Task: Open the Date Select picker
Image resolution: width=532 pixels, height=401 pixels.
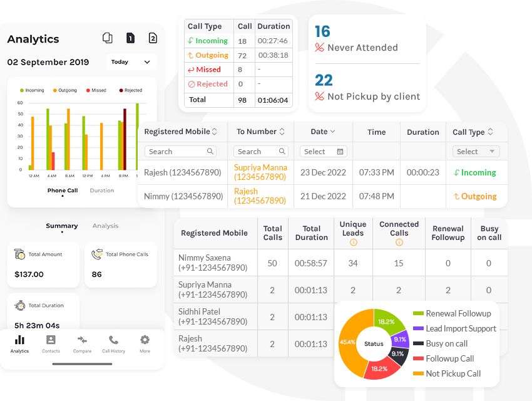Action: 323,152
